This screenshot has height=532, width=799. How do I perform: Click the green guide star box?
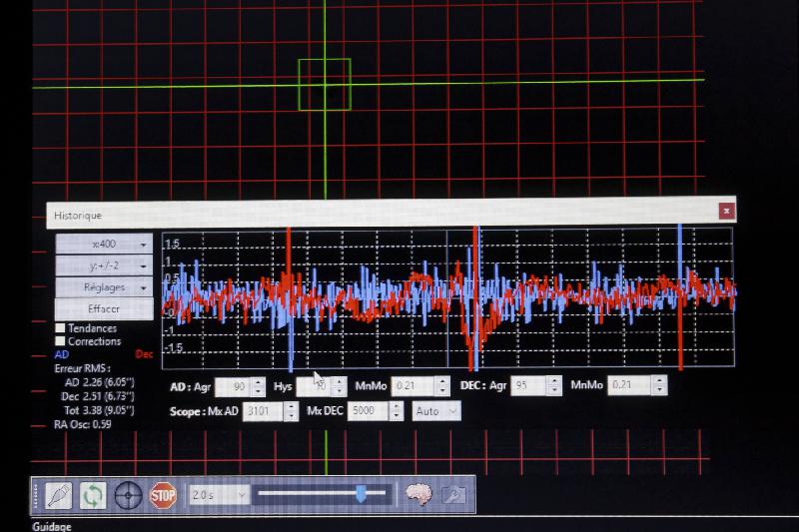(x=325, y=85)
